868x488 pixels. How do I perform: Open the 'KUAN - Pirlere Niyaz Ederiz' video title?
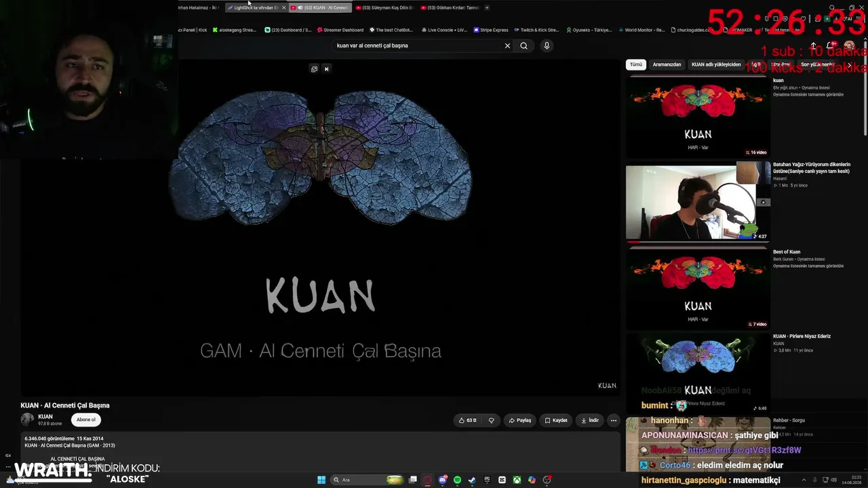pos(802,336)
